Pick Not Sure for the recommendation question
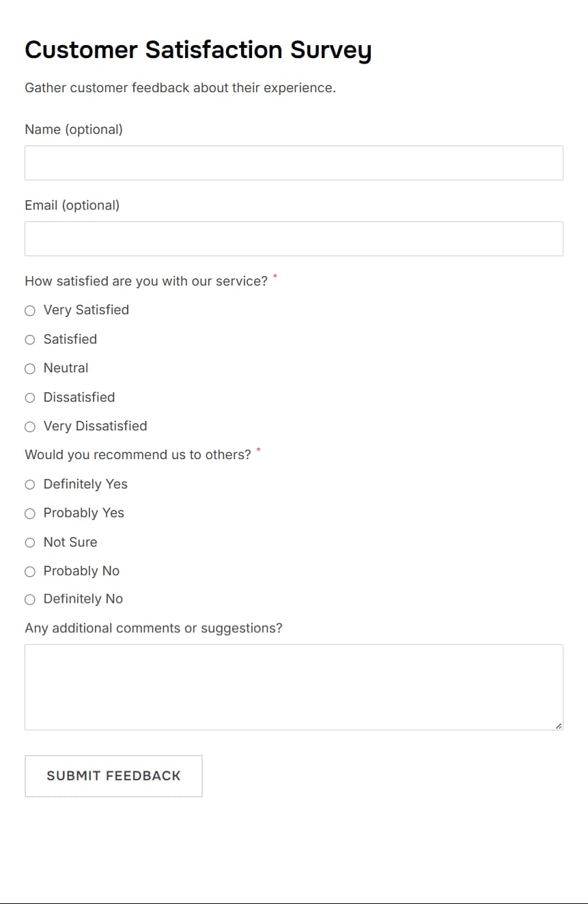Viewport: 588px width, 904px height. click(30, 542)
